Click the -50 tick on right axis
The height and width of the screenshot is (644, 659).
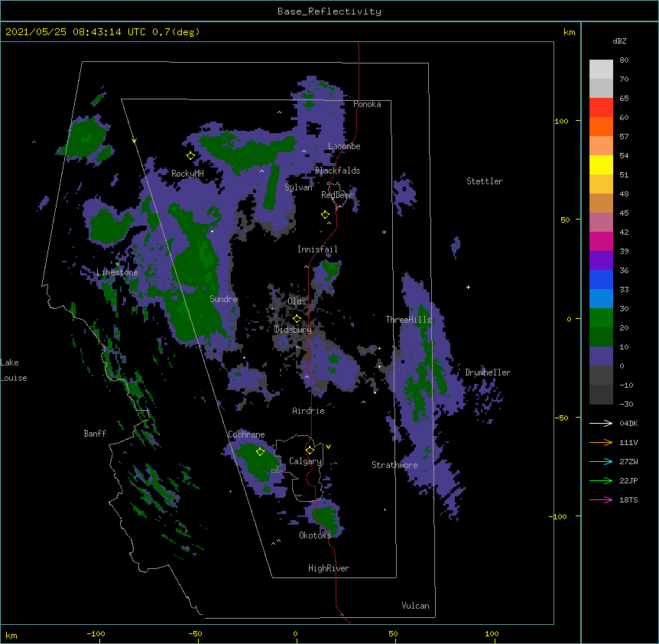click(x=561, y=418)
